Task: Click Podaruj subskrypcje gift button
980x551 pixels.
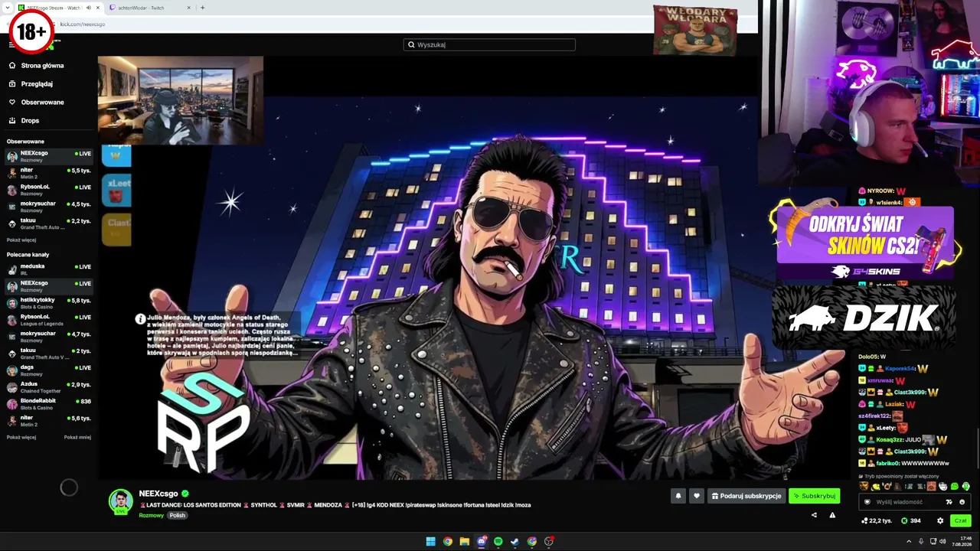Action: tap(746, 496)
